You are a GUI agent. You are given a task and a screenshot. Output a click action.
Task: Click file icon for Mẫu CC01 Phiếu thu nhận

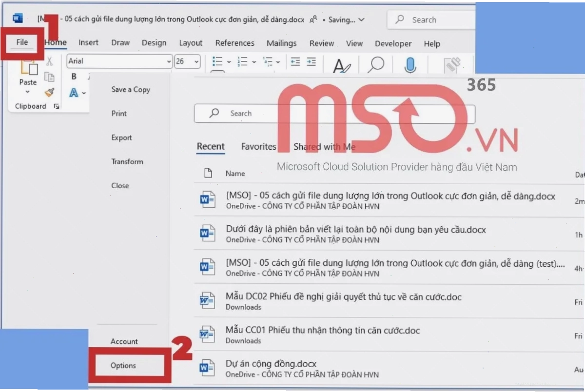tap(208, 334)
